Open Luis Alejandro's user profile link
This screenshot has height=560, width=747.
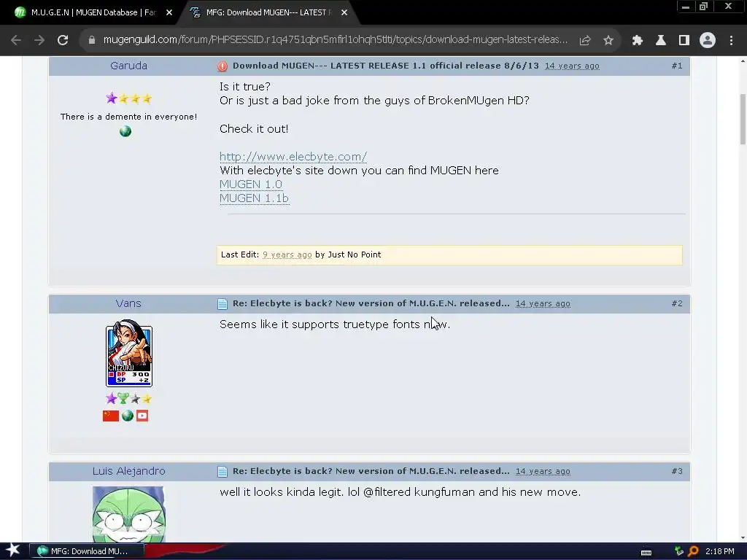pos(128,472)
